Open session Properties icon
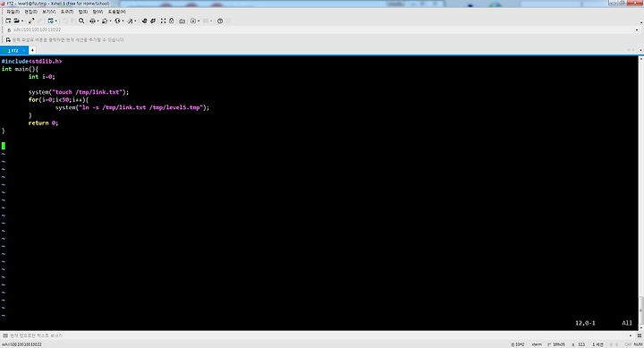 pos(50,21)
